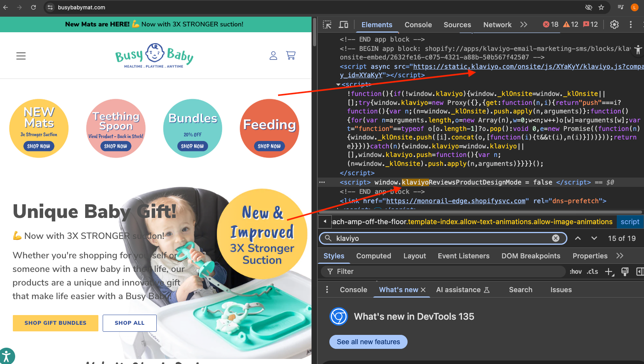Switch to the Sources tab
This screenshot has width=644, height=364.
[x=457, y=25]
